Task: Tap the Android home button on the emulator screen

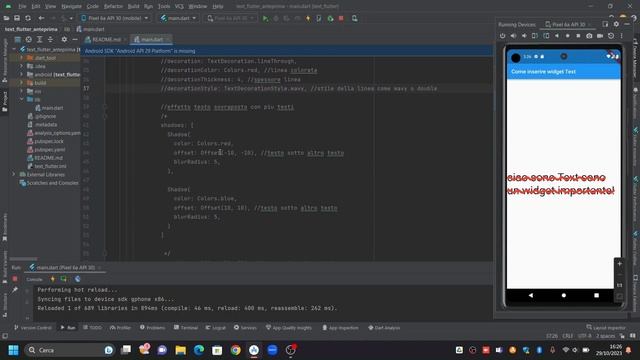Action: click(x=564, y=295)
